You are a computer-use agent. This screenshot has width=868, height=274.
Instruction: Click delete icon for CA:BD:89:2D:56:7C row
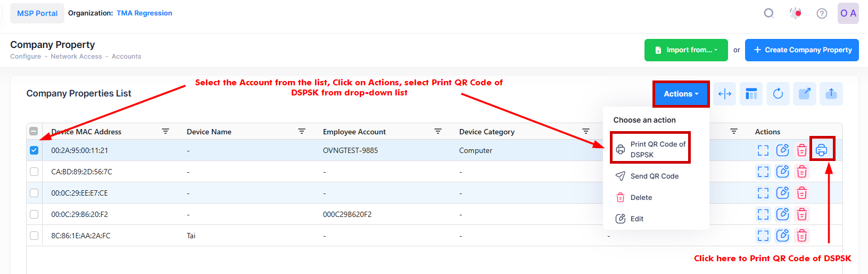tap(801, 172)
